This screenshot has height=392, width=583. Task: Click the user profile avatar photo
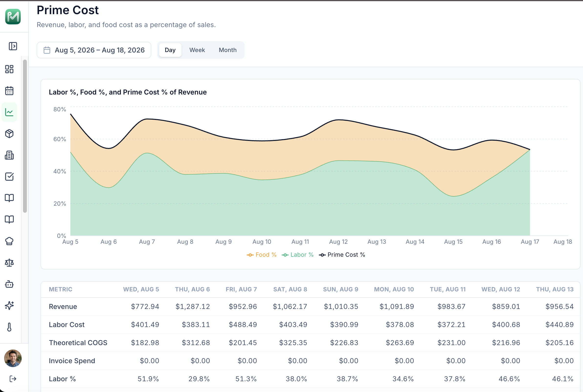click(x=13, y=358)
